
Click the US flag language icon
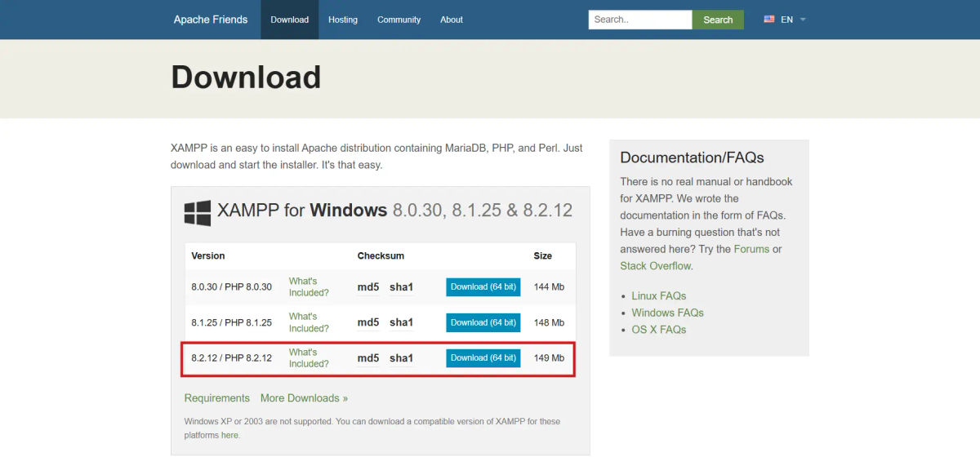(x=769, y=20)
